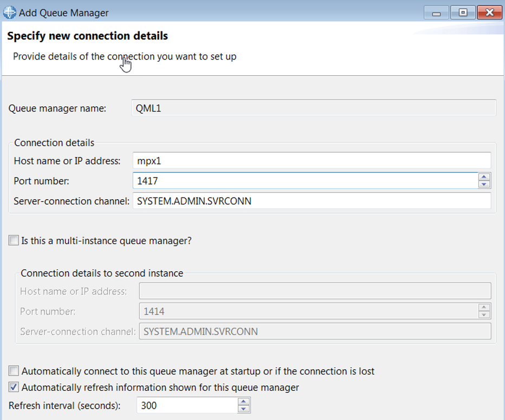
Task: Close the Add Queue Manager dialog
Action: [489, 12]
